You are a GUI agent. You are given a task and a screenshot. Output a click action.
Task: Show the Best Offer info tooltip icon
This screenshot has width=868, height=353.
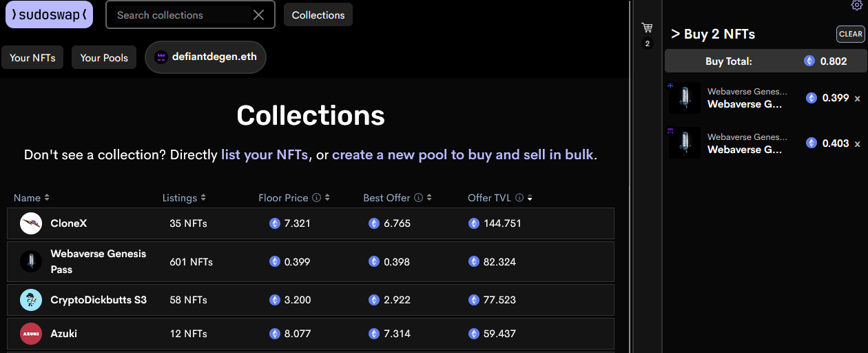point(418,198)
